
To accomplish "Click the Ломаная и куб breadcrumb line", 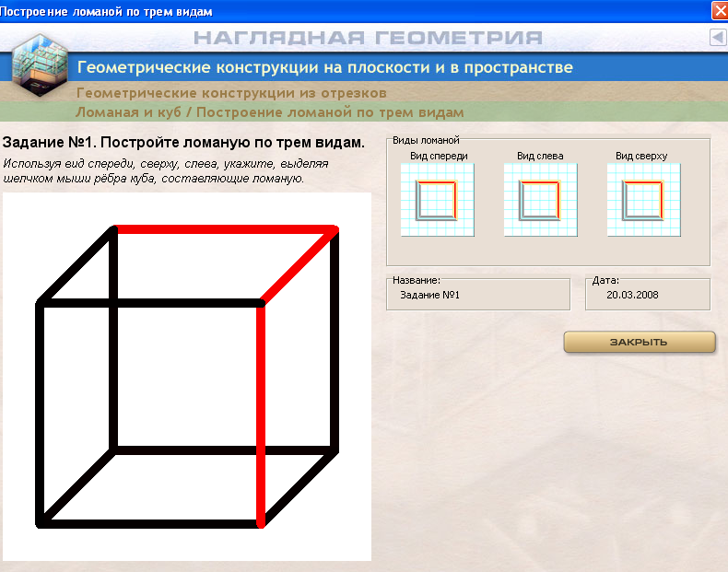I will click(269, 112).
